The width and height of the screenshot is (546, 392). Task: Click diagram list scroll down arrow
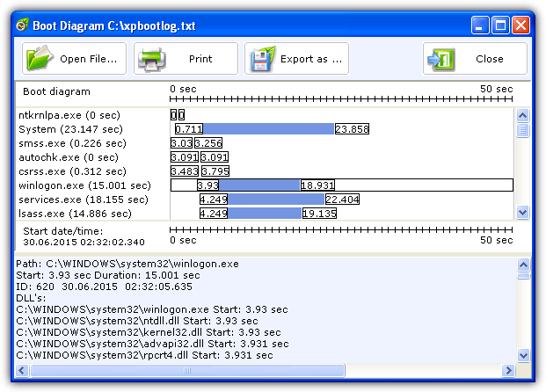coord(522,212)
